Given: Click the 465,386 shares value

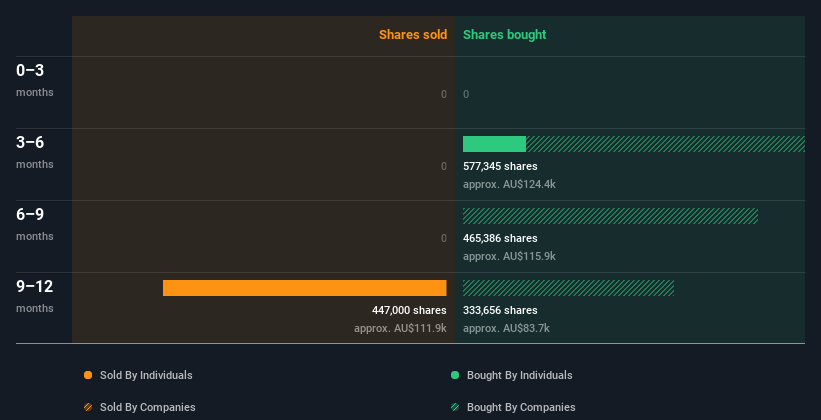Looking at the screenshot, I should pyautogui.click(x=500, y=238).
